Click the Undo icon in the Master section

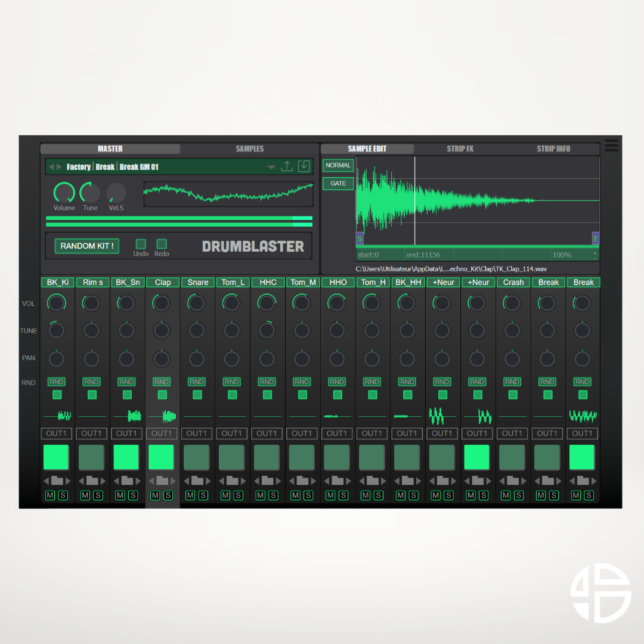(x=141, y=243)
